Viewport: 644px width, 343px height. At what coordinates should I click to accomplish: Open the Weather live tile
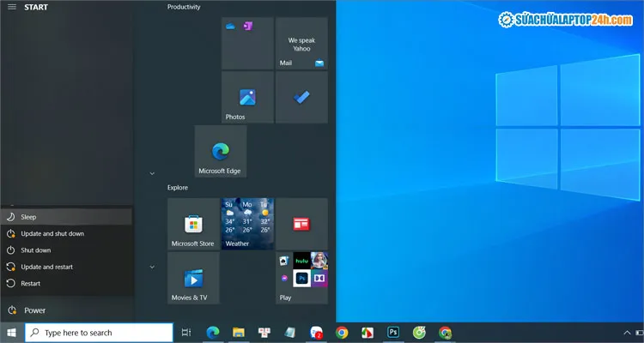[x=247, y=224]
